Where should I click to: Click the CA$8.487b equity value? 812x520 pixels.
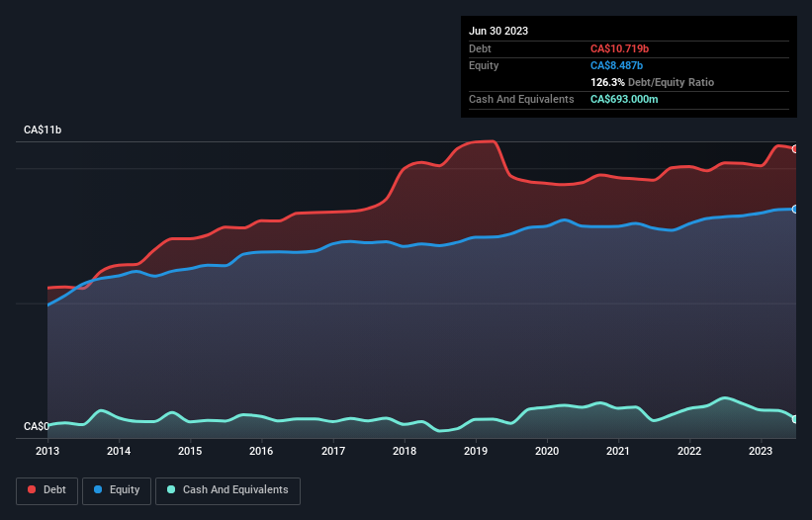point(616,65)
